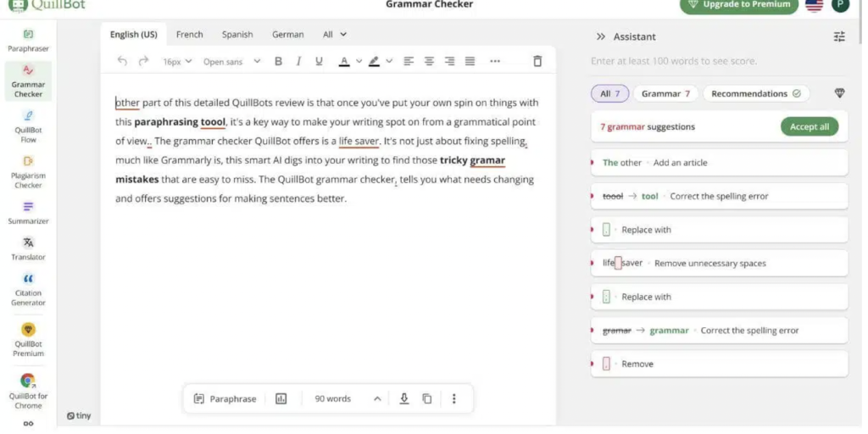Open the All languages dropdown

(x=334, y=34)
